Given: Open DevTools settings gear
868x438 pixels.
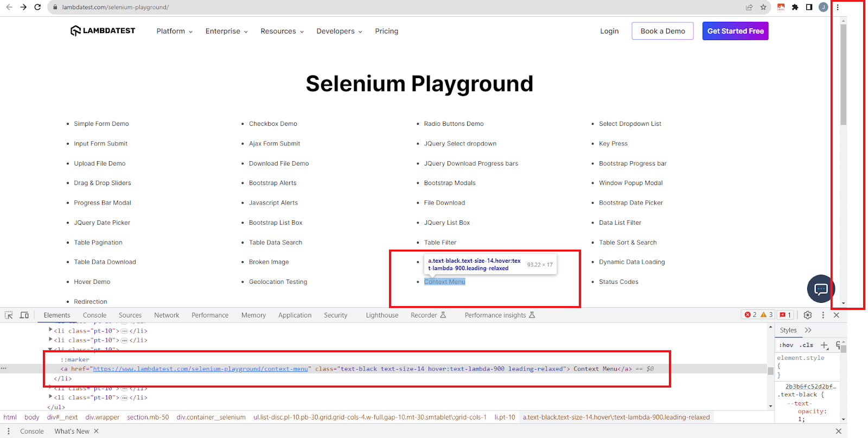Looking at the screenshot, I should click(x=808, y=315).
